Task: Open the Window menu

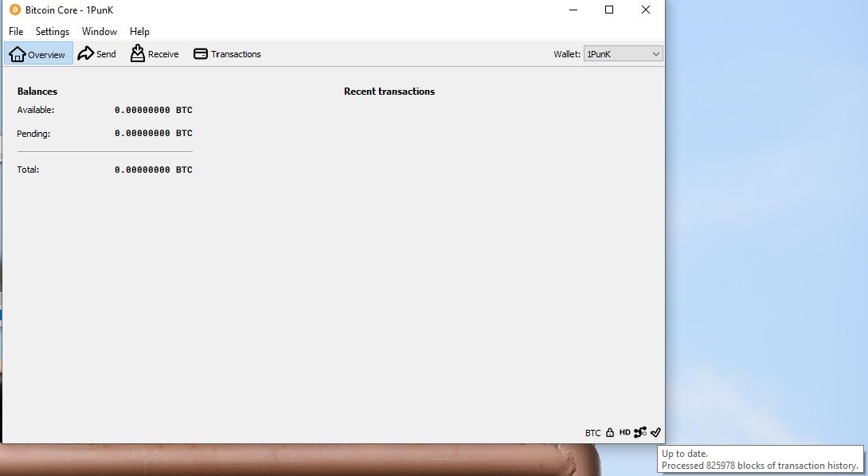Action: click(100, 32)
